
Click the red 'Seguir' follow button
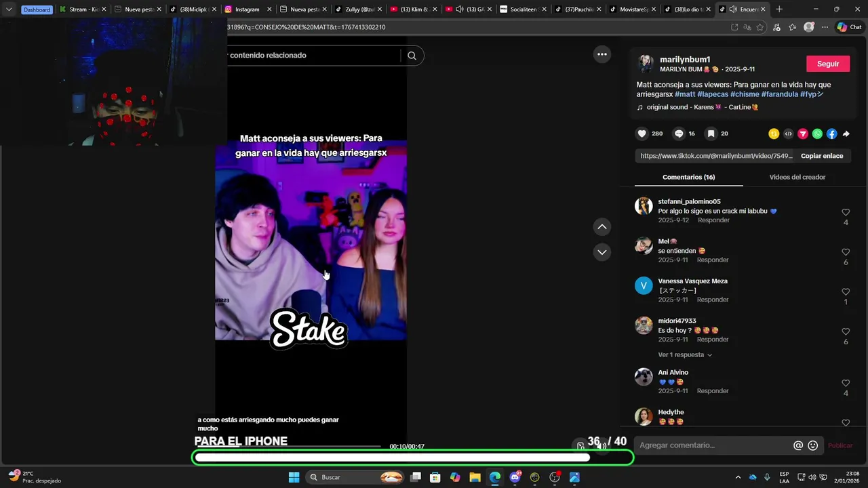827,64
